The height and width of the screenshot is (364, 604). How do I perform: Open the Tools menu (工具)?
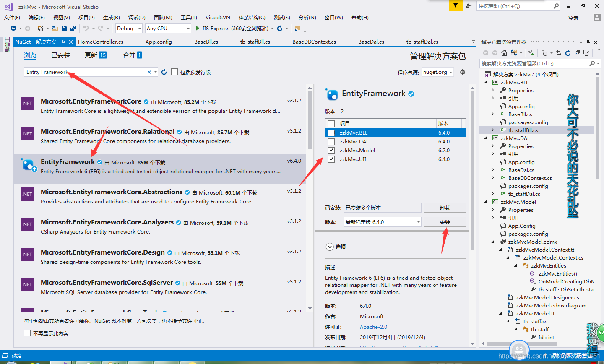click(x=189, y=17)
